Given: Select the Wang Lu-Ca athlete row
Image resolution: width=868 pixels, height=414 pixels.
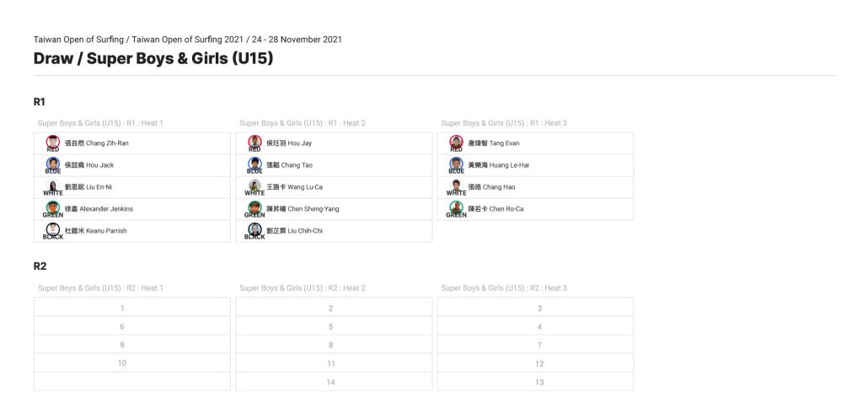Looking at the screenshot, I should click(x=334, y=187).
